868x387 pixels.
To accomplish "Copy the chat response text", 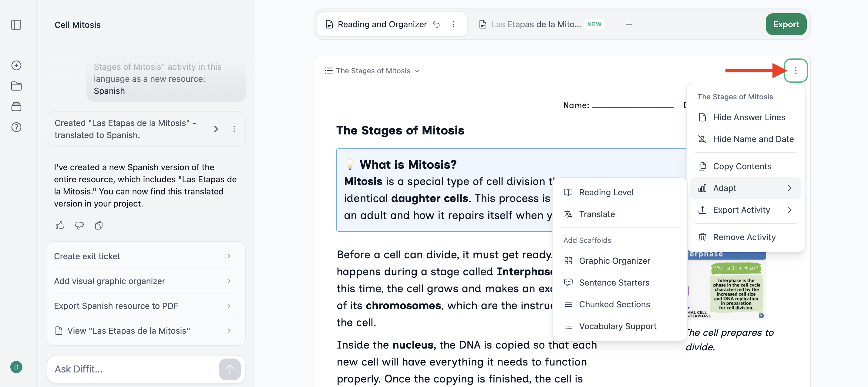I will coord(99,225).
